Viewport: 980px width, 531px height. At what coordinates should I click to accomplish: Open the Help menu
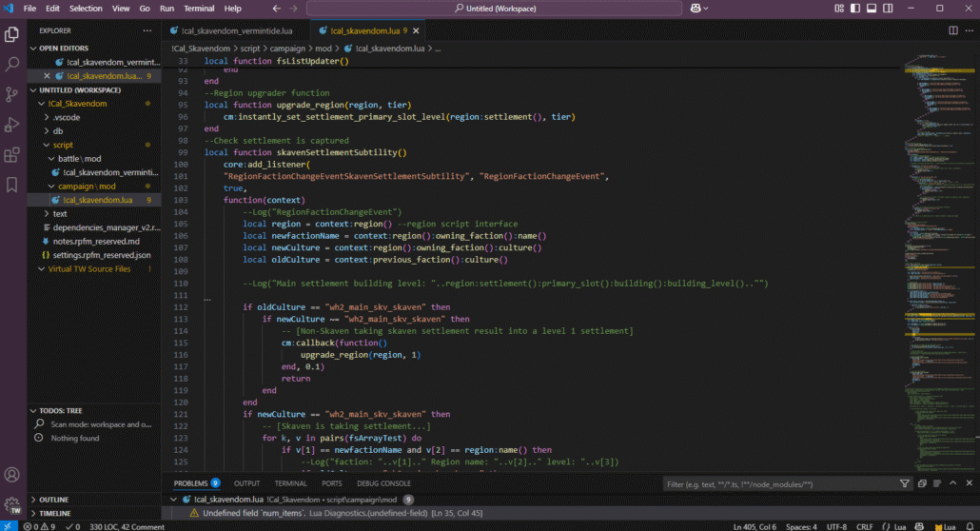(232, 9)
